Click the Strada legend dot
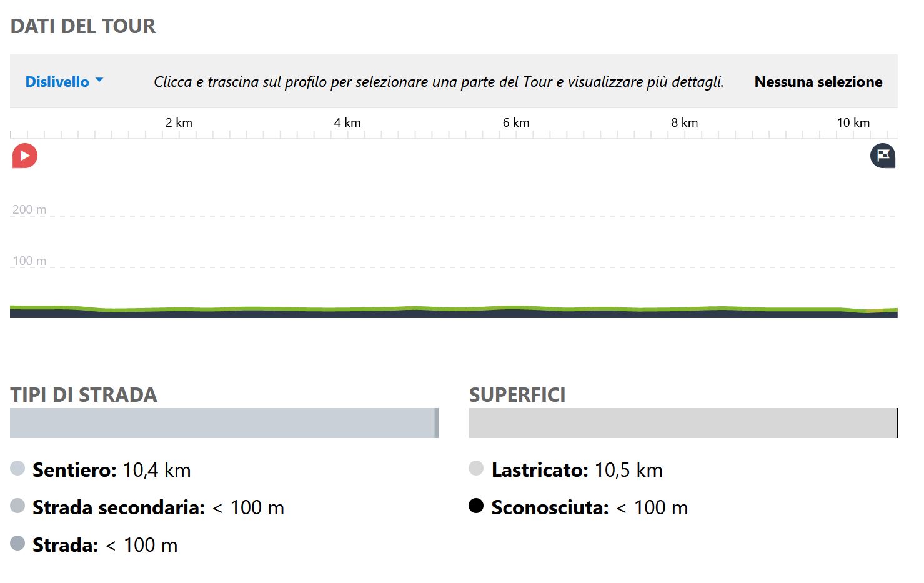 17,543
